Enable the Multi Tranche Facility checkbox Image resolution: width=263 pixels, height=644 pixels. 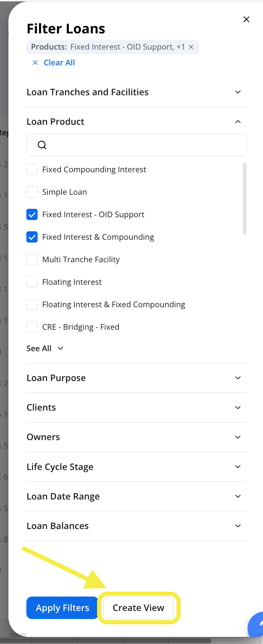[x=32, y=259]
